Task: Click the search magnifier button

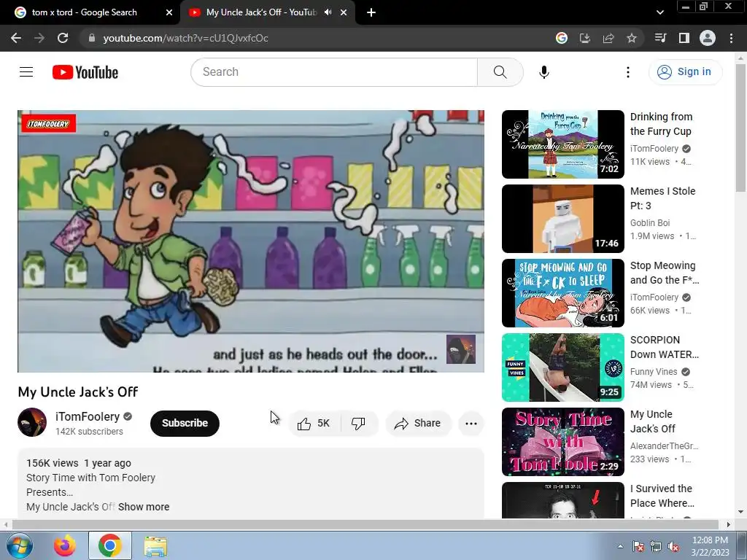Action: point(500,72)
